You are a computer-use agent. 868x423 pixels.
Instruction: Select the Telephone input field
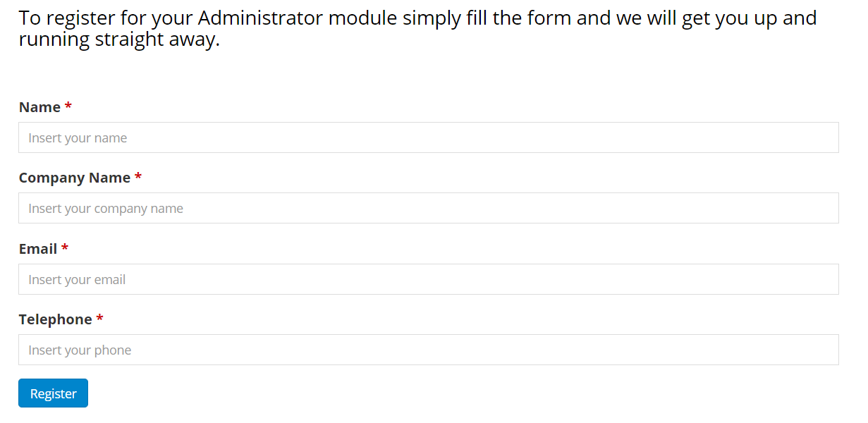[x=429, y=350]
